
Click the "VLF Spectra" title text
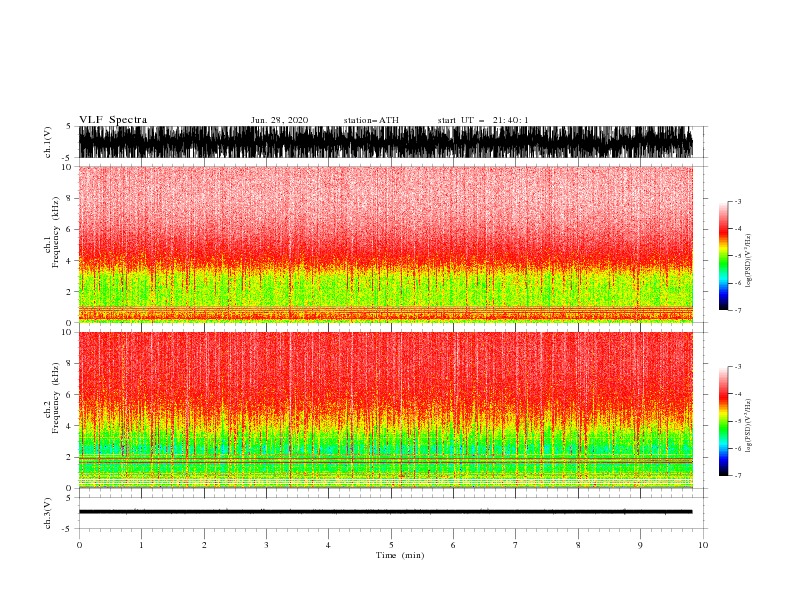113,120
